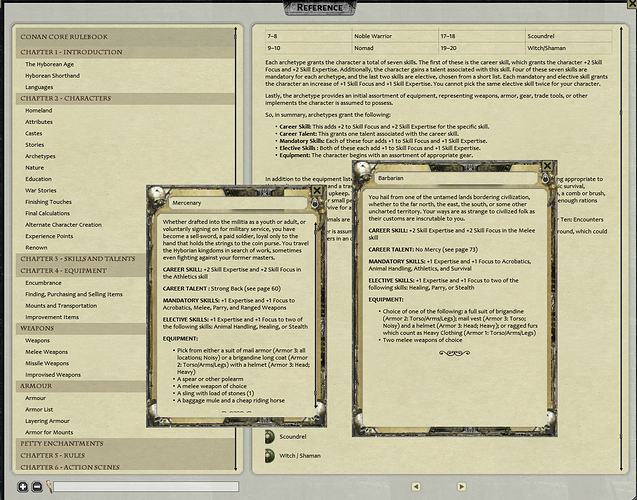Open the Nature page
This screenshot has width=637, height=500.
coord(35,167)
